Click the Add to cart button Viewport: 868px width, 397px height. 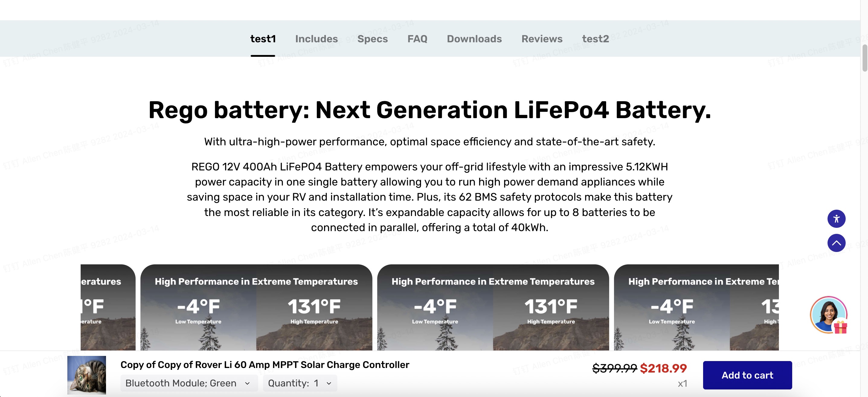(747, 375)
